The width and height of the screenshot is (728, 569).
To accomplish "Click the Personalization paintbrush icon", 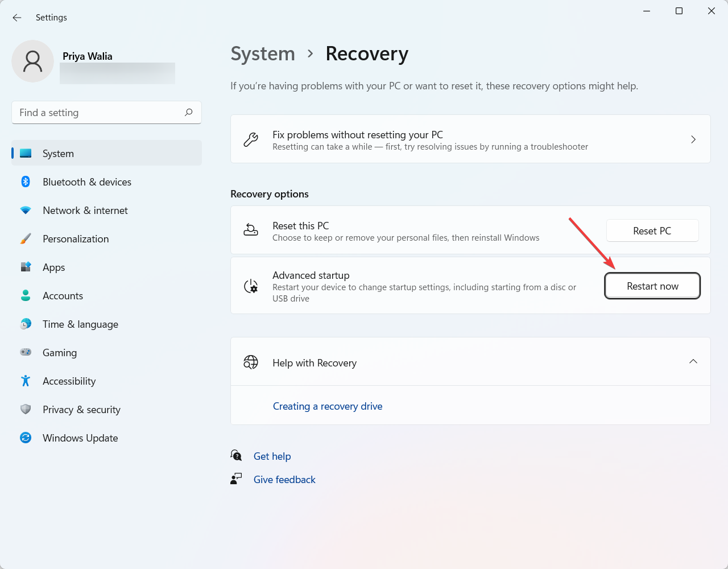I will click(26, 239).
